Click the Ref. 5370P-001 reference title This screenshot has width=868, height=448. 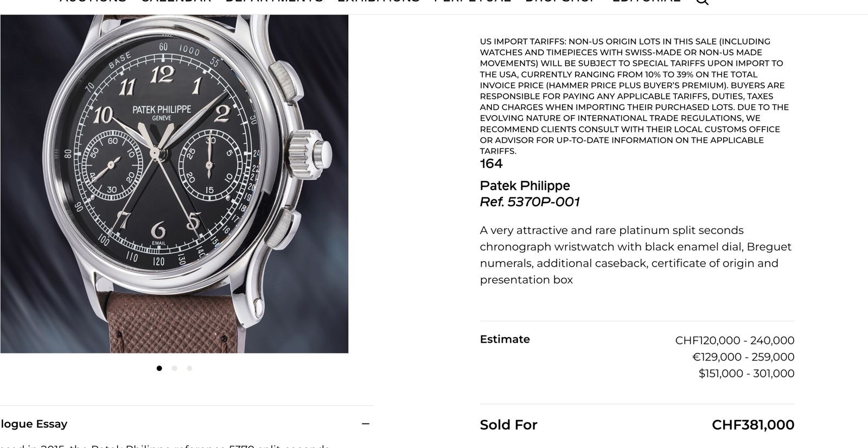pos(529,202)
